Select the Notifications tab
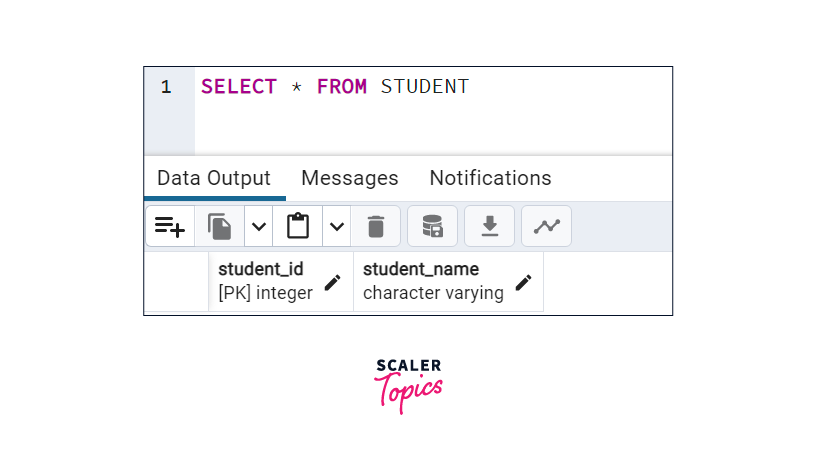The width and height of the screenshot is (817, 462). [490, 178]
